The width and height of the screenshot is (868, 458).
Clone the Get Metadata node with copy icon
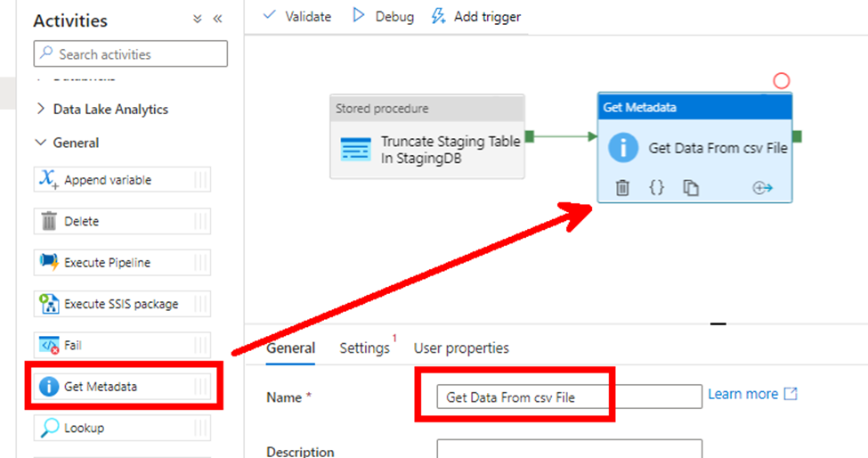690,188
